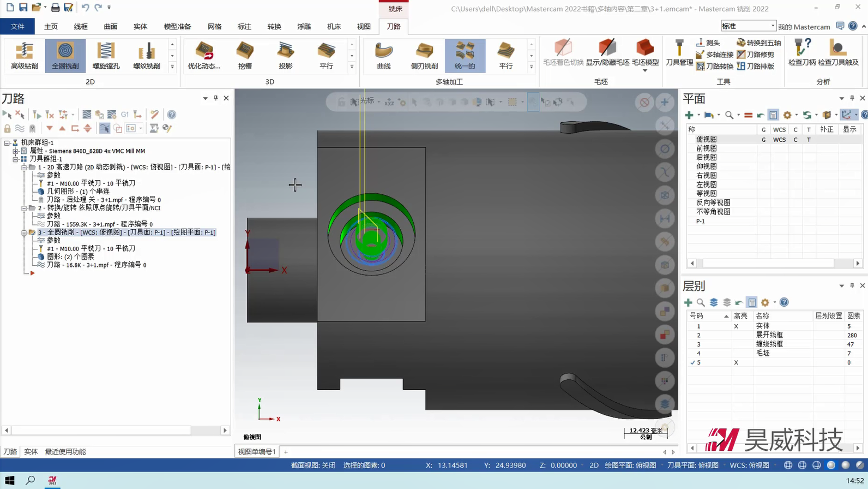Click 转换到五轴 tool
This screenshot has height=489, width=868.
click(x=758, y=43)
